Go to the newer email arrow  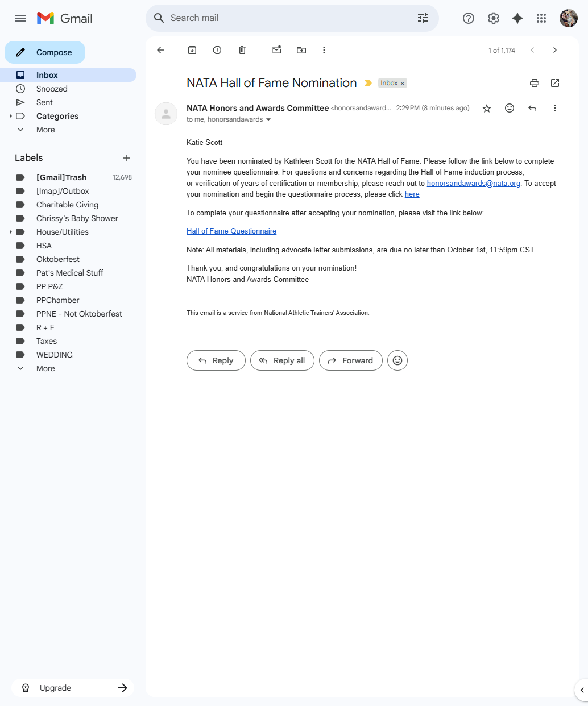click(532, 50)
